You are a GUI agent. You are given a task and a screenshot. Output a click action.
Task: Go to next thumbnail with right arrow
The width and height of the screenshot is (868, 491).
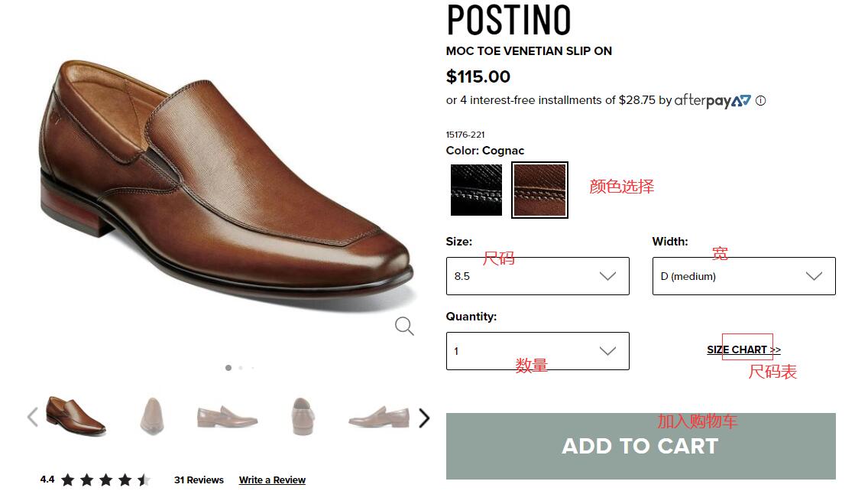(424, 418)
